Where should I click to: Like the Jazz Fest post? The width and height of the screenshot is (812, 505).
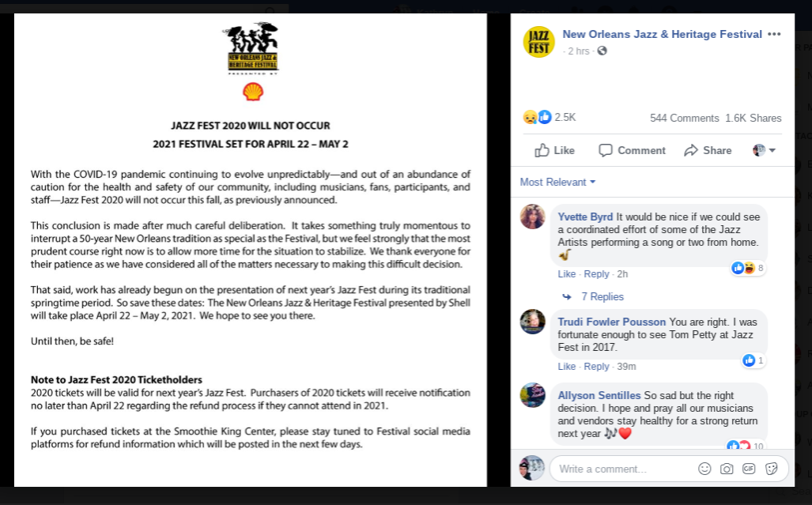[554, 150]
